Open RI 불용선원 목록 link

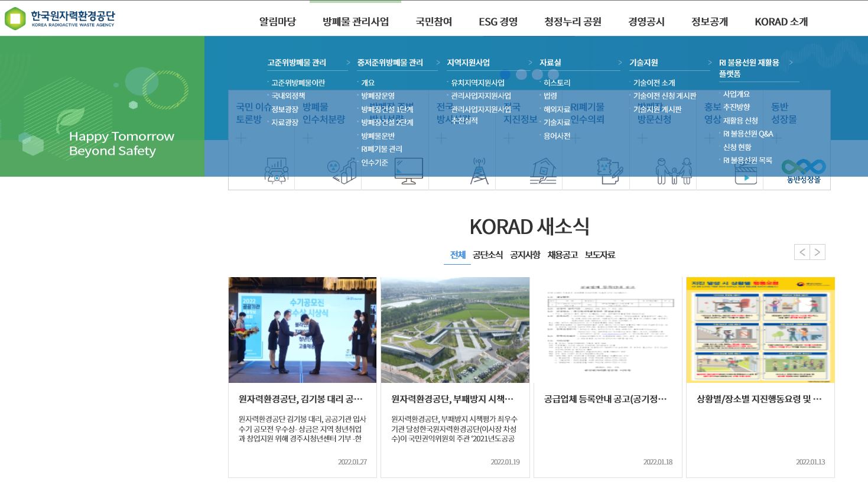pyautogui.click(x=747, y=160)
